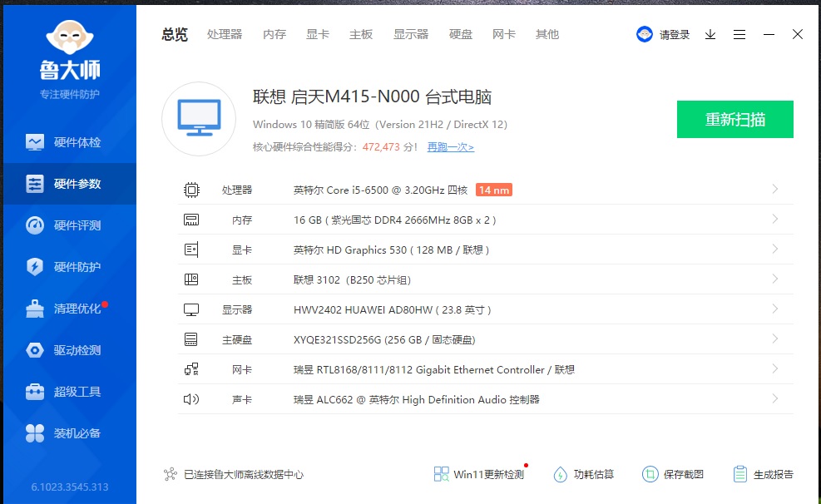
Task: Switch to the 处理器 tab
Action: click(x=225, y=35)
